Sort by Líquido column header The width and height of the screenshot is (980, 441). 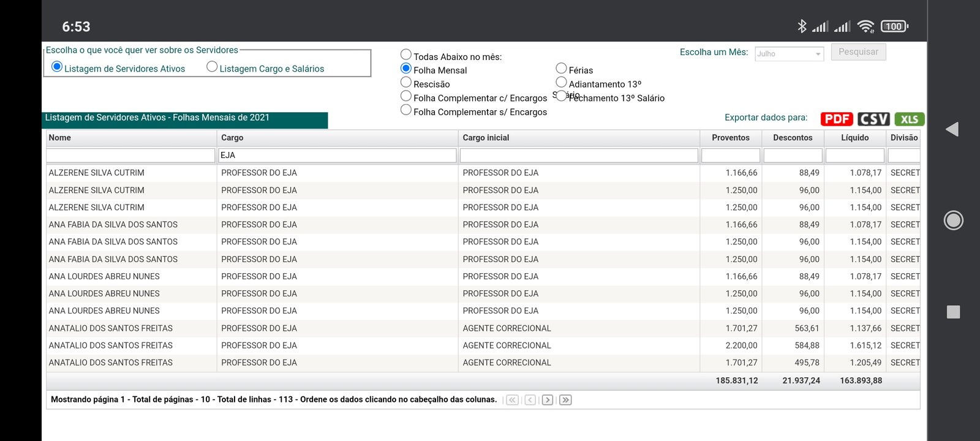(854, 138)
